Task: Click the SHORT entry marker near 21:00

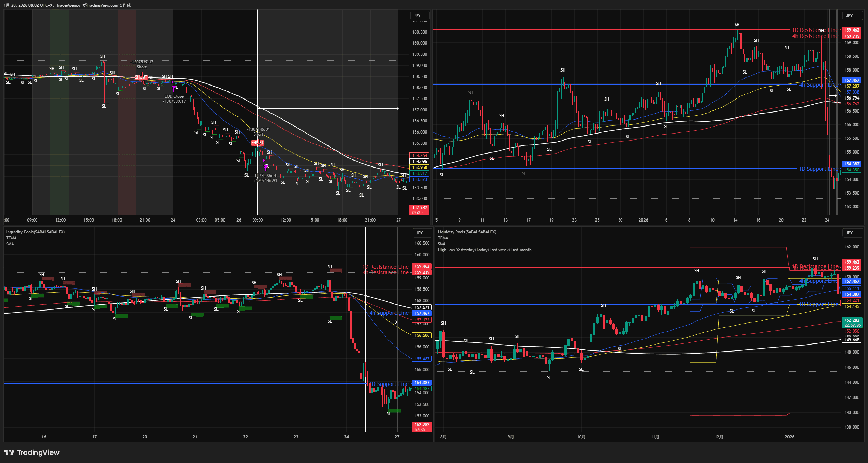Action: click(x=141, y=77)
